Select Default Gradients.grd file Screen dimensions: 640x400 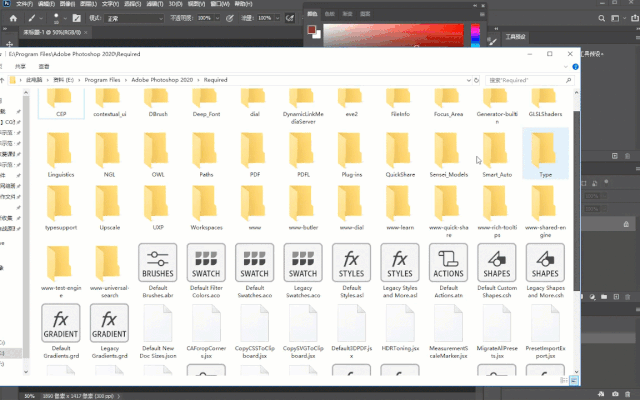[61, 331]
